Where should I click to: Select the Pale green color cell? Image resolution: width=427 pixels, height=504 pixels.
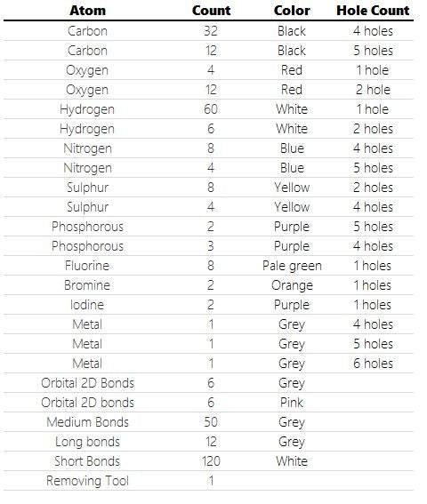[x=292, y=266]
